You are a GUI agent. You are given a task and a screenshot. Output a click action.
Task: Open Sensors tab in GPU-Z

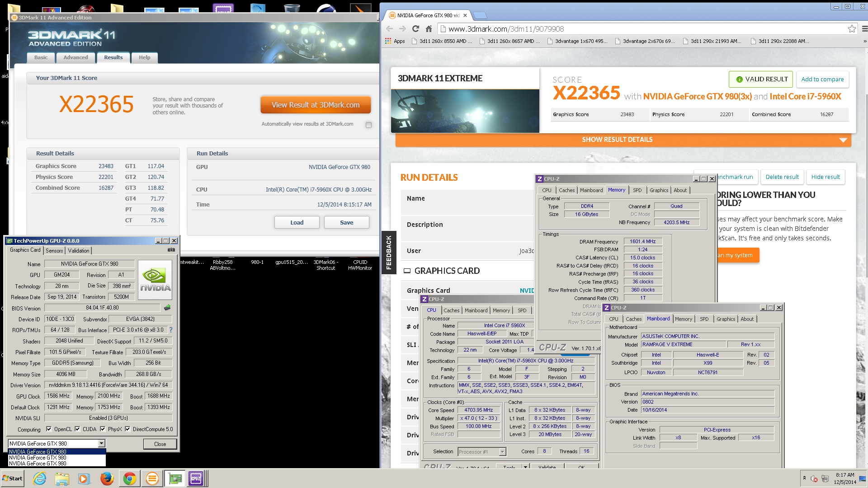coord(54,251)
